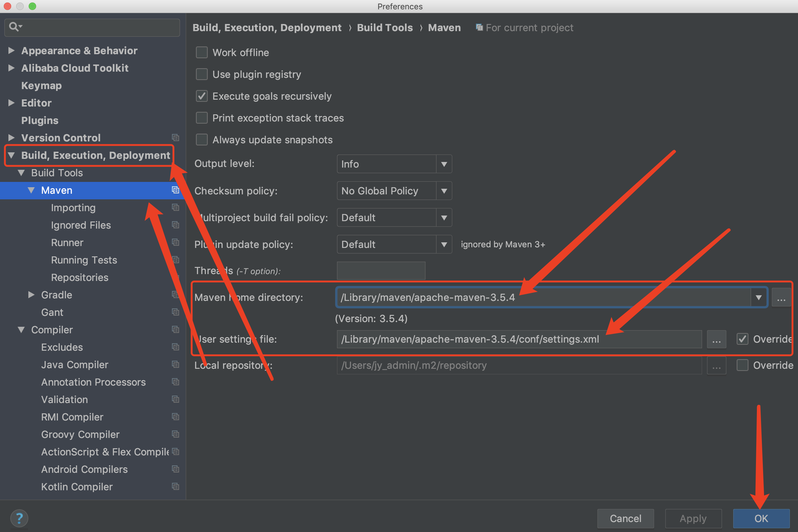
Task: Click the Threads input field
Action: coord(381,271)
